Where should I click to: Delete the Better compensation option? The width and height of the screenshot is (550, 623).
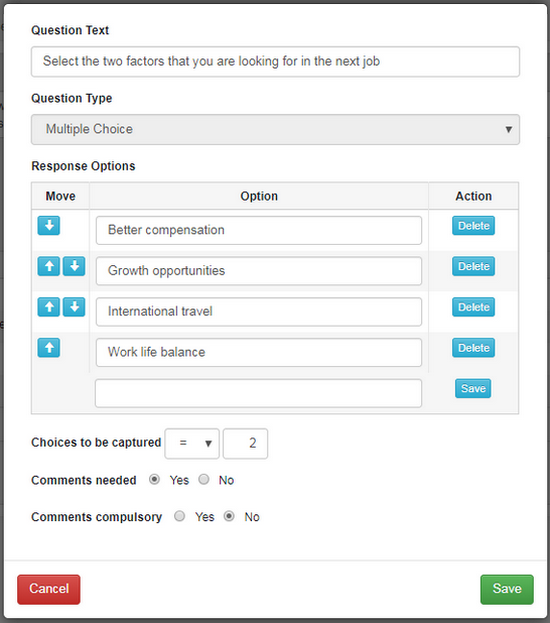[x=473, y=226]
